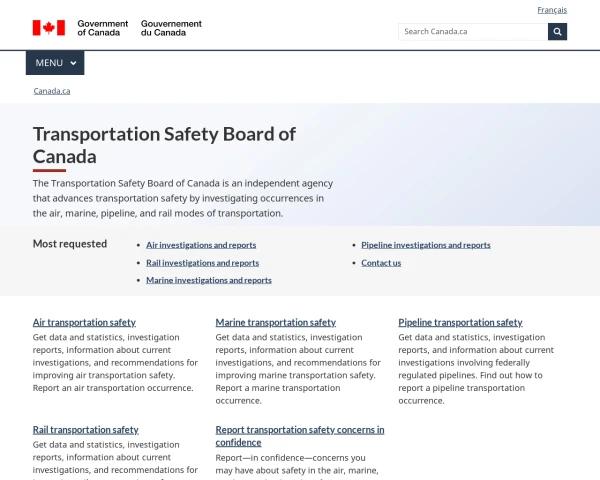Image resolution: width=600 pixels, height=480 pixels.
Task: Open Rail investigations and reports link
Action: (x=202, y=263)
